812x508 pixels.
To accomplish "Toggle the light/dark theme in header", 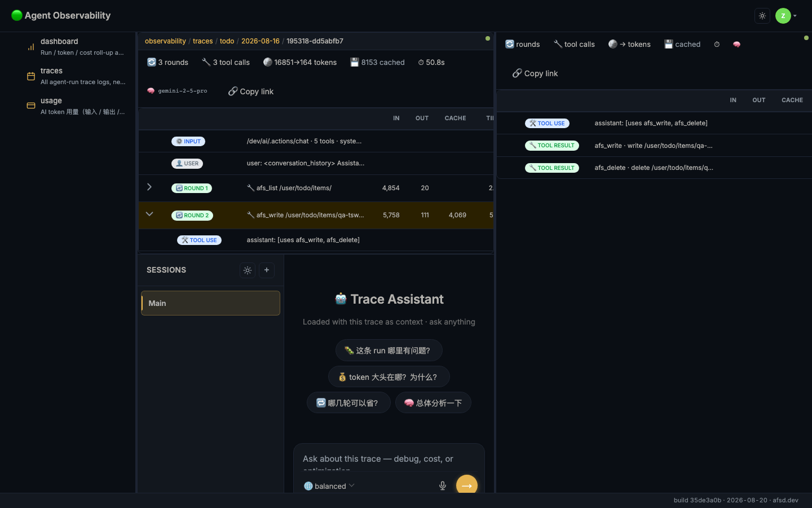I will [762, 16].
